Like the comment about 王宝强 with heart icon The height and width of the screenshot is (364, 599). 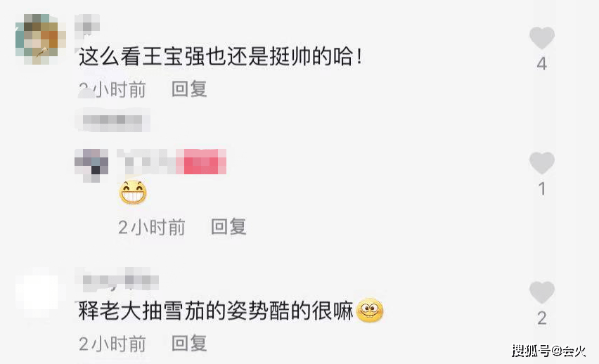click(x=541, y=38)
